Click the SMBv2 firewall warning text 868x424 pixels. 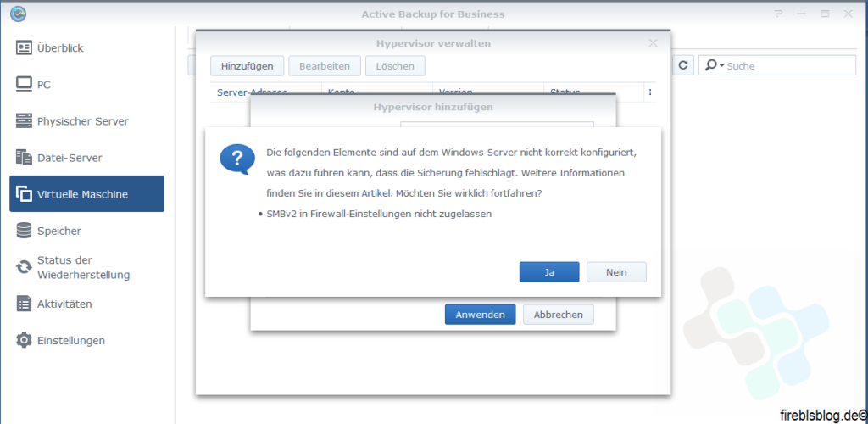click(379, 214)
